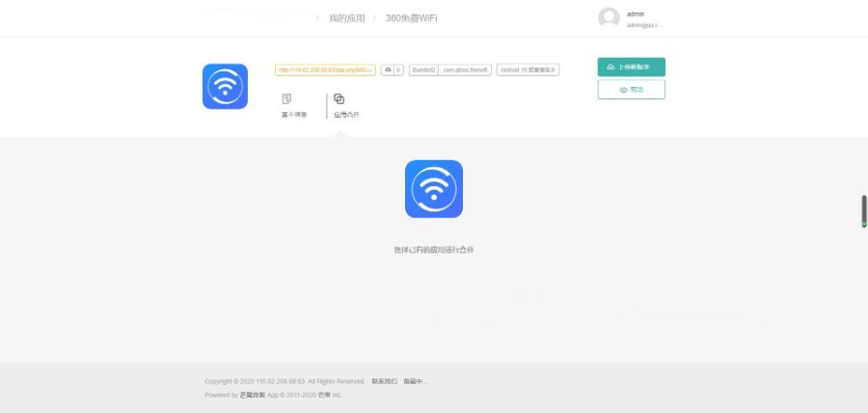
Task: Open the 芒果分发 footer link
Action: click(252, 395)
